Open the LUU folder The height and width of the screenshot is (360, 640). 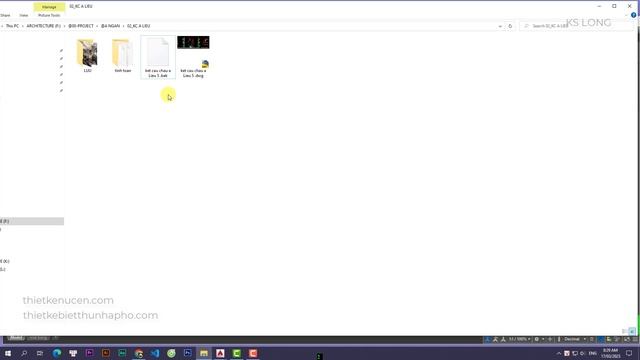point(87,56)
